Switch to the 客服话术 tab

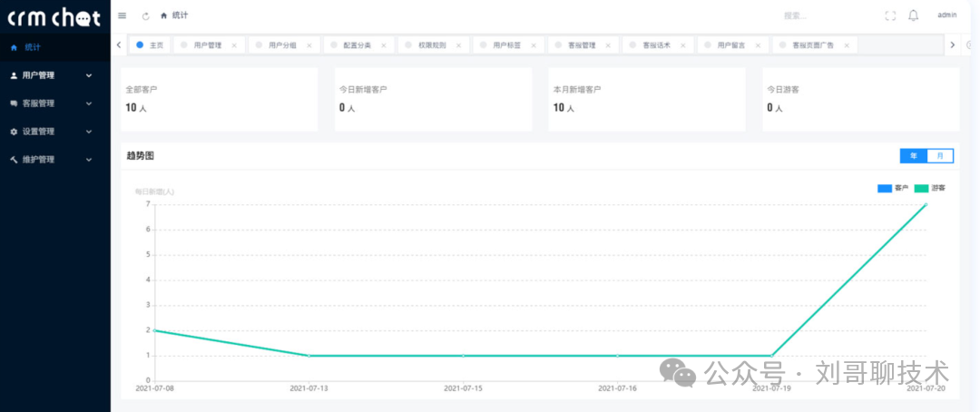(657, 45)
